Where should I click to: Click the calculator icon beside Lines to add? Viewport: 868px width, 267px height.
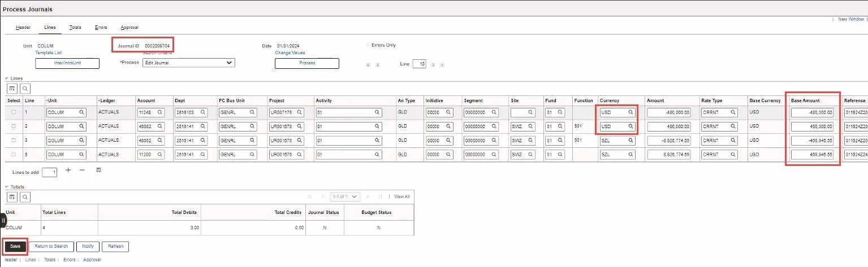point(99,170)
